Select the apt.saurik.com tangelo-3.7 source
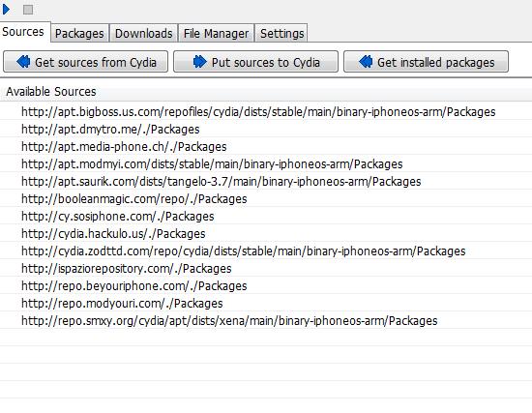This screenshot has width=532, height=413. [x=266, y=181]
